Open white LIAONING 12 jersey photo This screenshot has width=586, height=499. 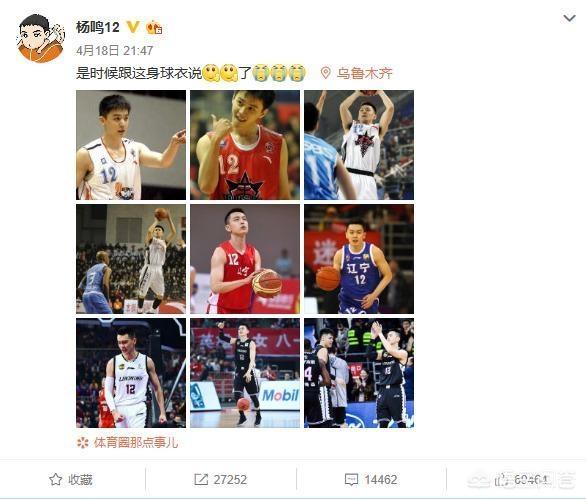pos(131,373)
